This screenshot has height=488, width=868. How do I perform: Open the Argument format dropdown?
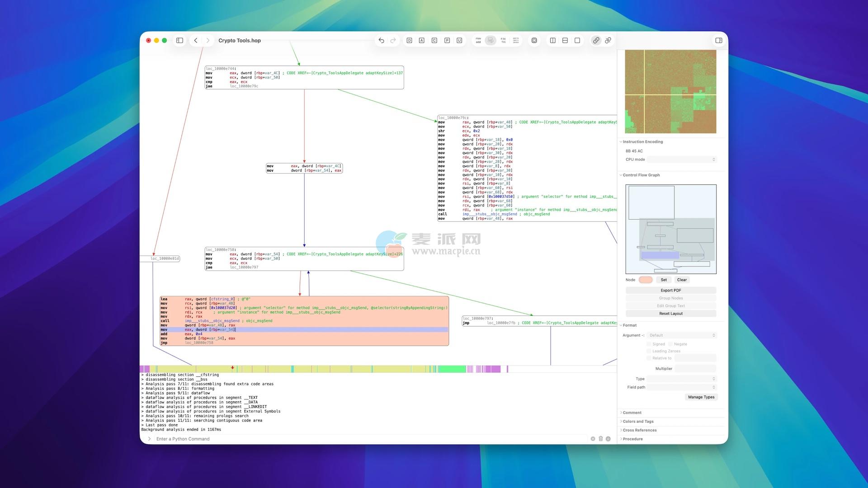click(682, 335)
